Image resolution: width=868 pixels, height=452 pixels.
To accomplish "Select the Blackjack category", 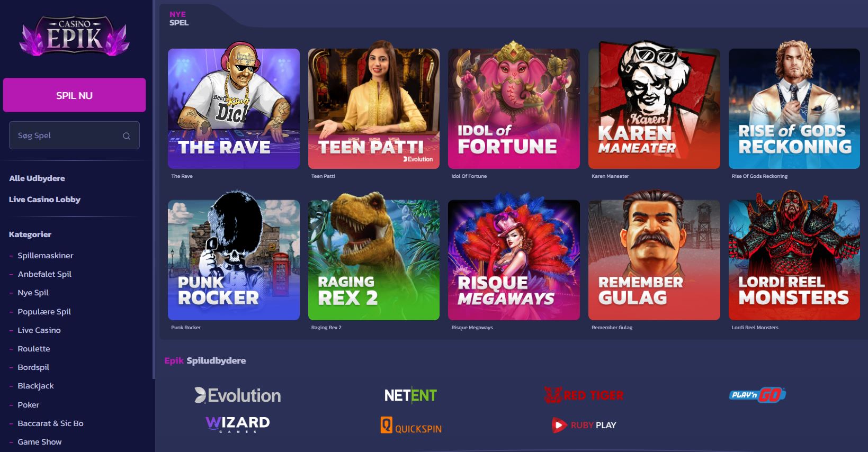I will click(x=35, y=386).
